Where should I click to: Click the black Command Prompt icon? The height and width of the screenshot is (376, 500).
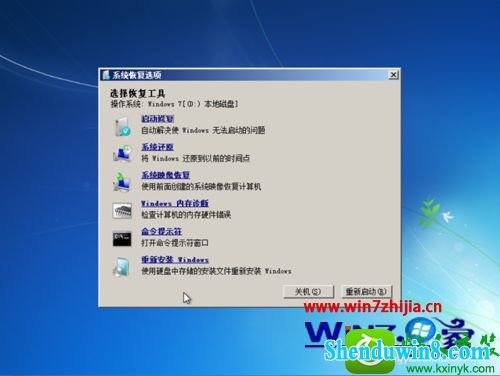(122, 239)
